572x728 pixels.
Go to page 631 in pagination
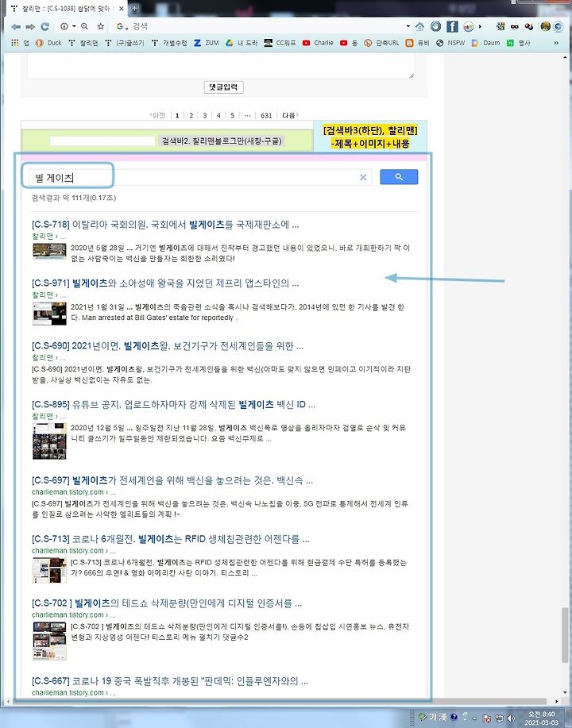[x=266, y=115]
